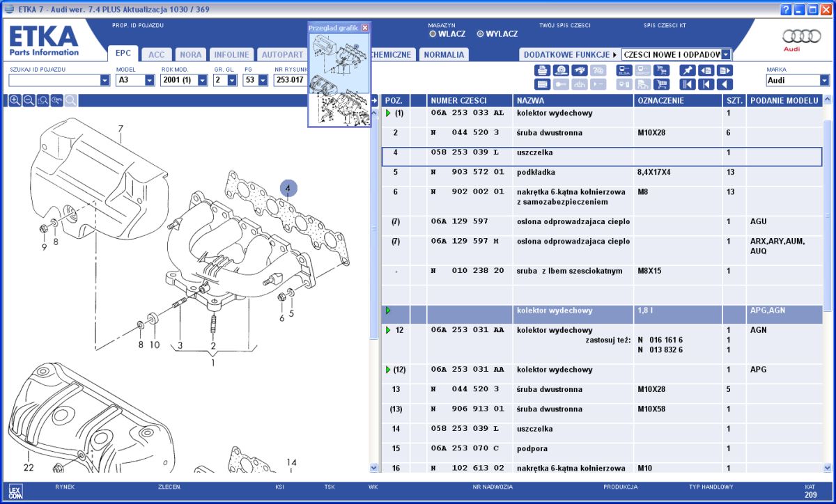Click the printer icon in toolbar
836x504 pixels.
coord(542,70)
